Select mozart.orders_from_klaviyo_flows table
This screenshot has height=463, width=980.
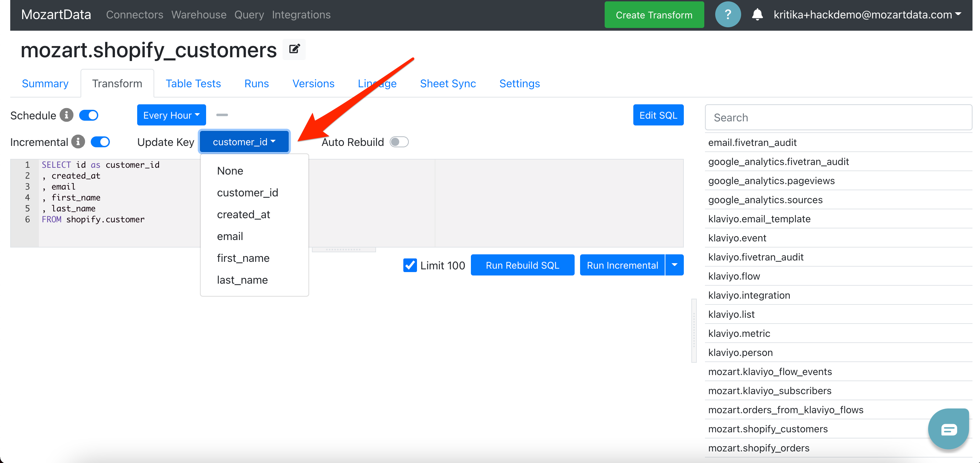pyautogui.click(x=838, y=410)
